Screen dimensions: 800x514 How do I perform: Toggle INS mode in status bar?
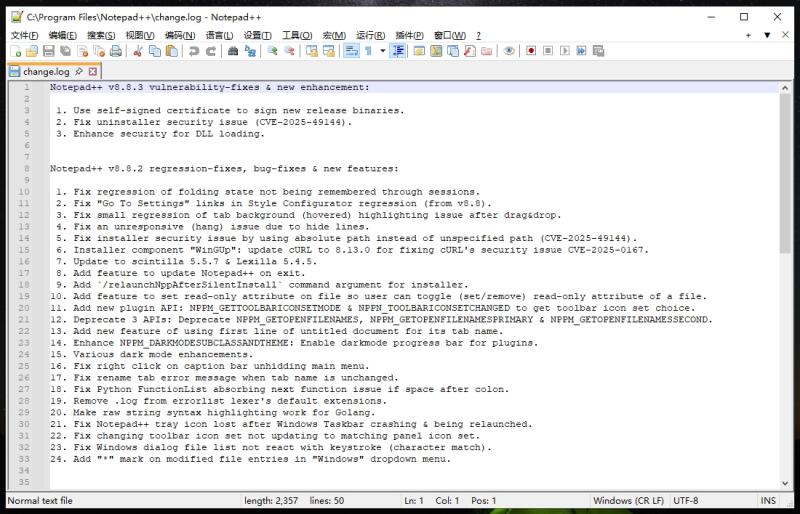click(x=768, y=501)
